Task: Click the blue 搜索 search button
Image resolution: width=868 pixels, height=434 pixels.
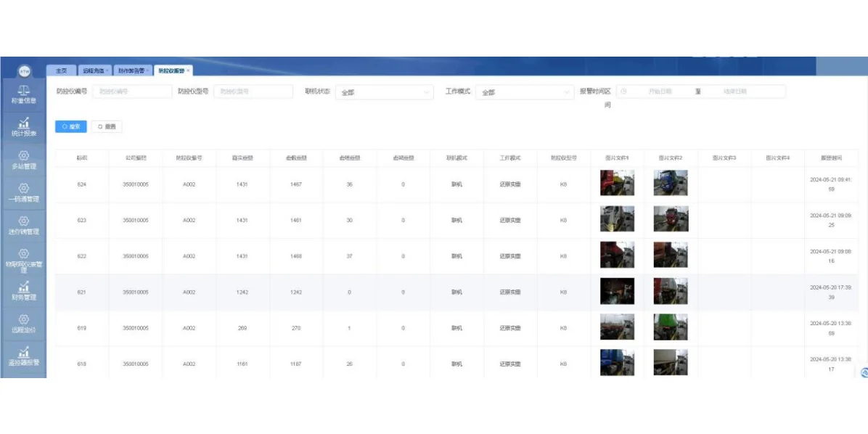Action: (x=70, y=126)
